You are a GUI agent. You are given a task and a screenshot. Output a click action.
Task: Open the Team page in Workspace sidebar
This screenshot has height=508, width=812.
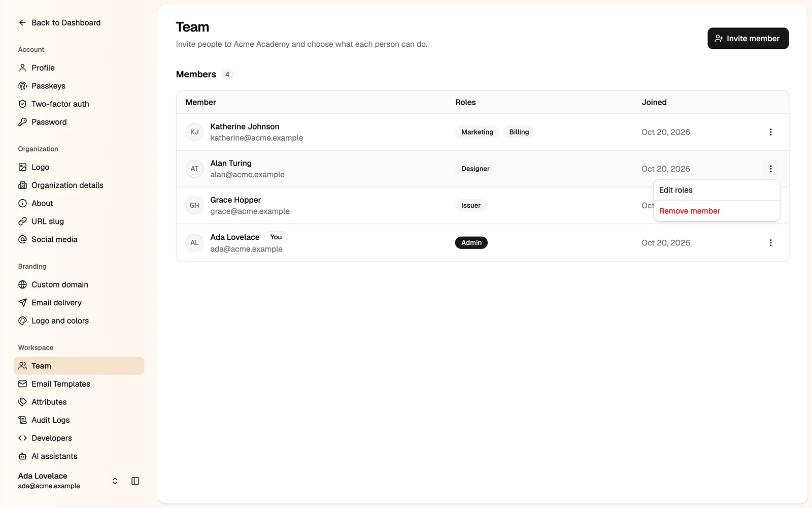click(x=79, y=366)
